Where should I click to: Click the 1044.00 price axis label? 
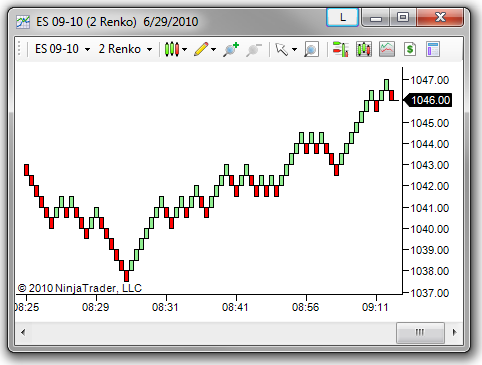(x=430, y=144)
